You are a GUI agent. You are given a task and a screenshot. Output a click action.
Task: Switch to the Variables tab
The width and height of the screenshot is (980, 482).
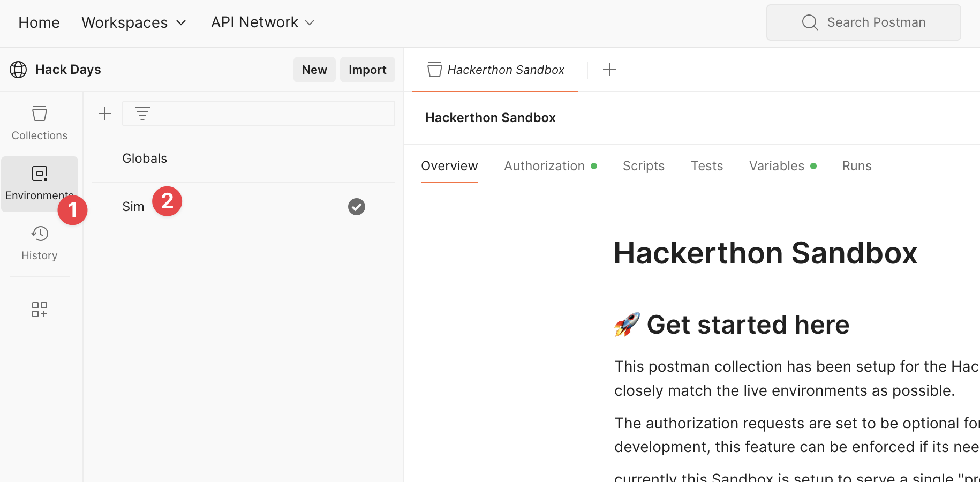coord(777,166)
